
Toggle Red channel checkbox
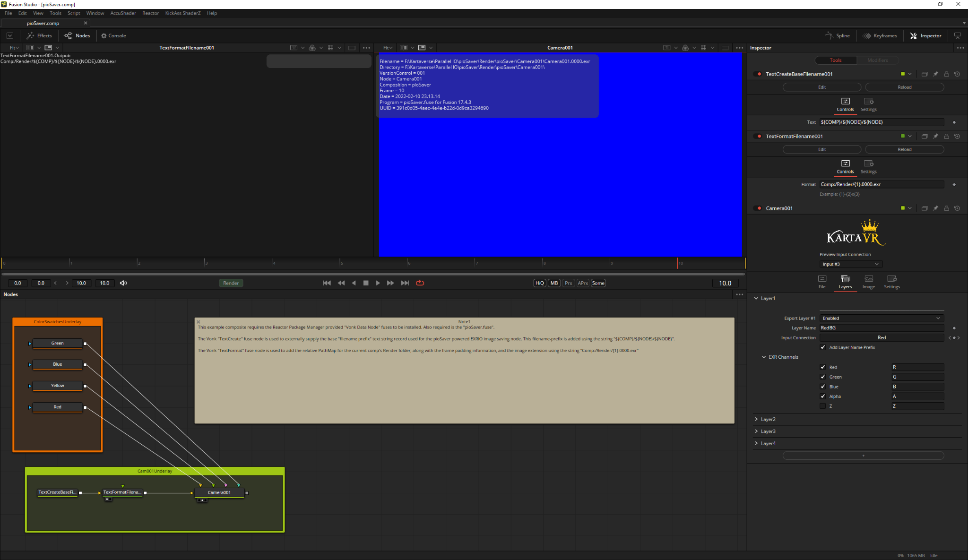823,367
